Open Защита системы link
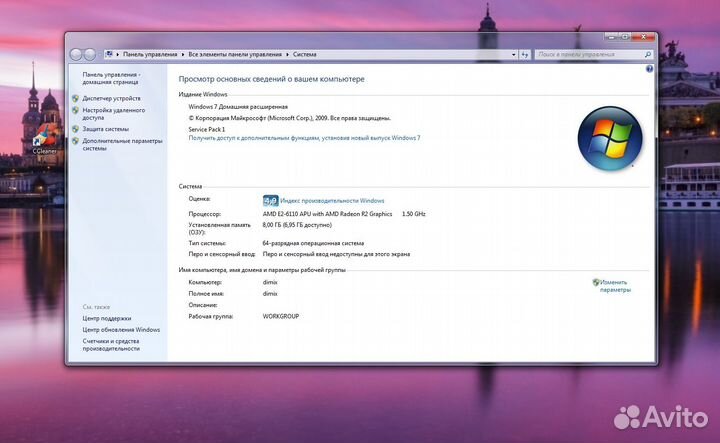The height and width of the screenshot is (443, 720). click(x=106, y=129)
